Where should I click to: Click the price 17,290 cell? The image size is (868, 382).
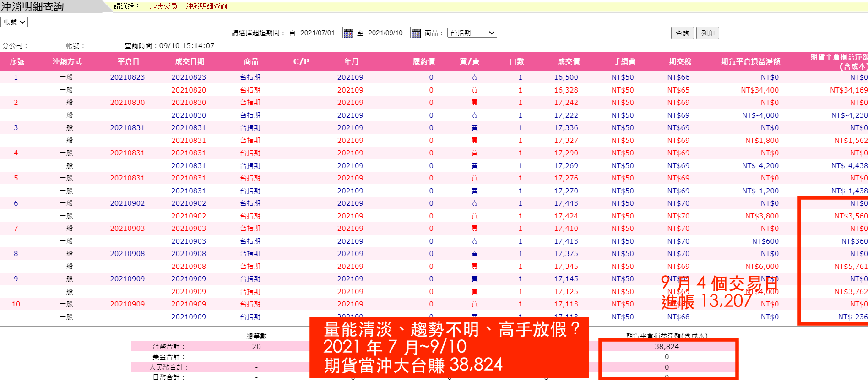566,153
